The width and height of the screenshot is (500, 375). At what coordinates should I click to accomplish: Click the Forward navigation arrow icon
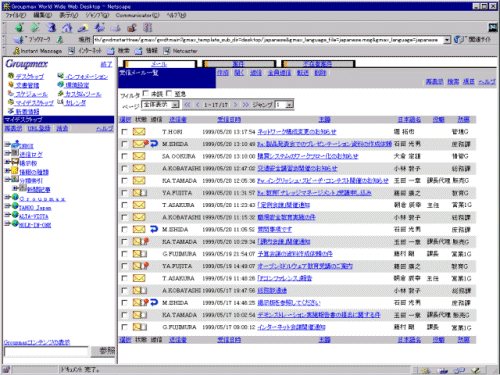coord(35,28)
